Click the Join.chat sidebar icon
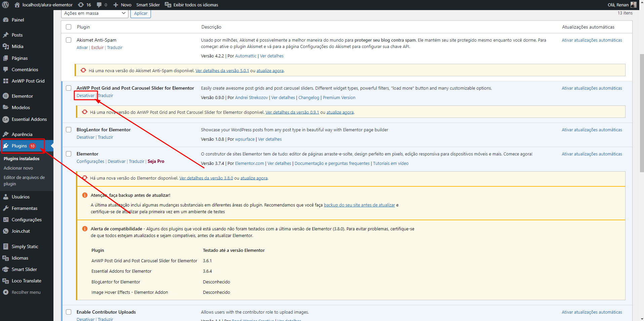 pos(6,231)
